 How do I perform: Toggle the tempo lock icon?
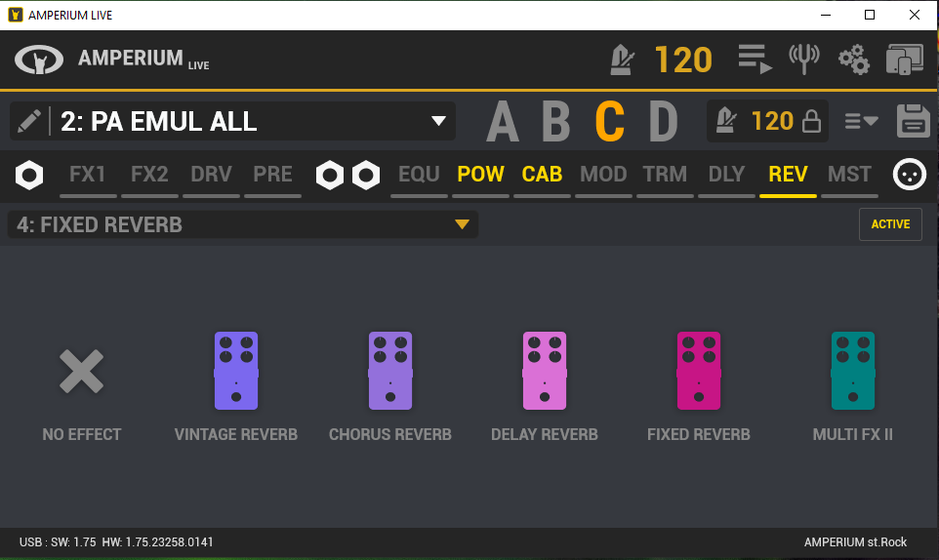pos(811,121)
